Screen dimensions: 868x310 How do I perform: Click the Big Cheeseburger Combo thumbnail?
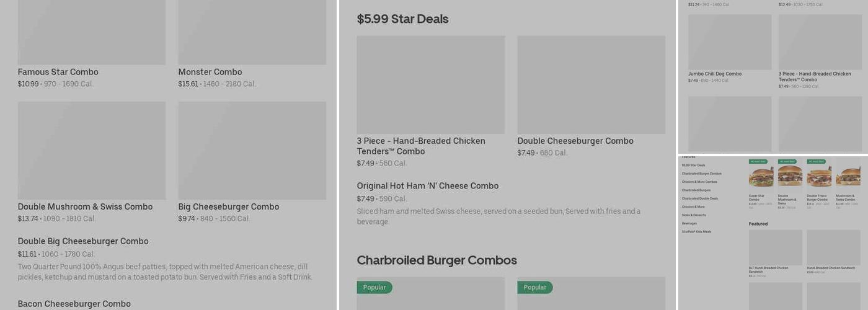(x=252, y=150)
